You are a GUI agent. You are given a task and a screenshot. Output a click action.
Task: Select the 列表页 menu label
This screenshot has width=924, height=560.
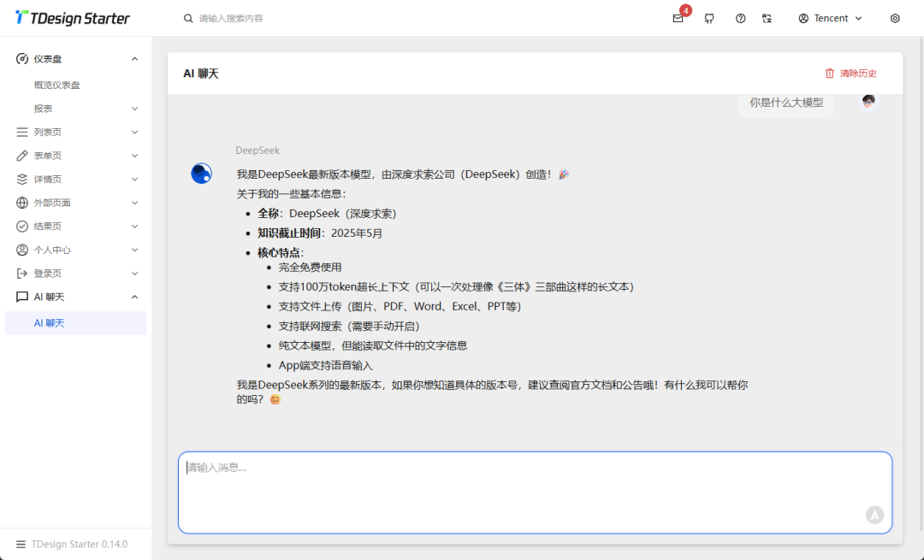48,132
